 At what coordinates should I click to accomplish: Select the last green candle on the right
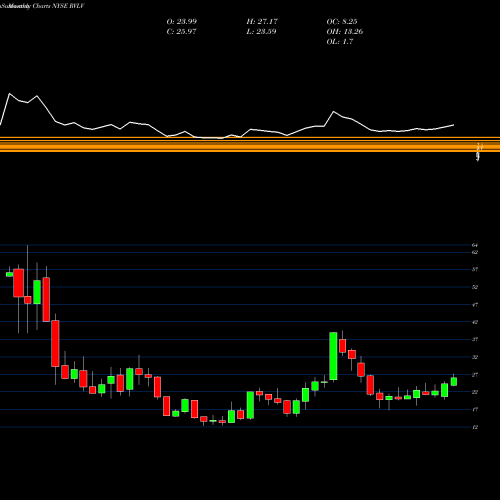[x=454, y=381]
